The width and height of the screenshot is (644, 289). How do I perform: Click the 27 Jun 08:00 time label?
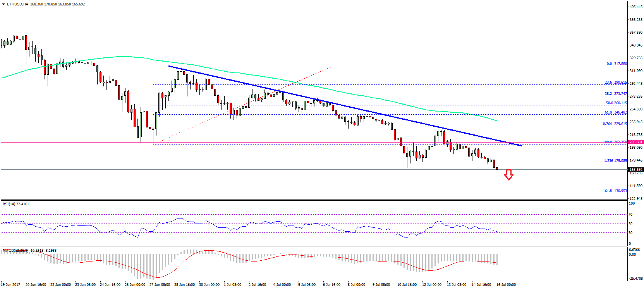point(160,285)
